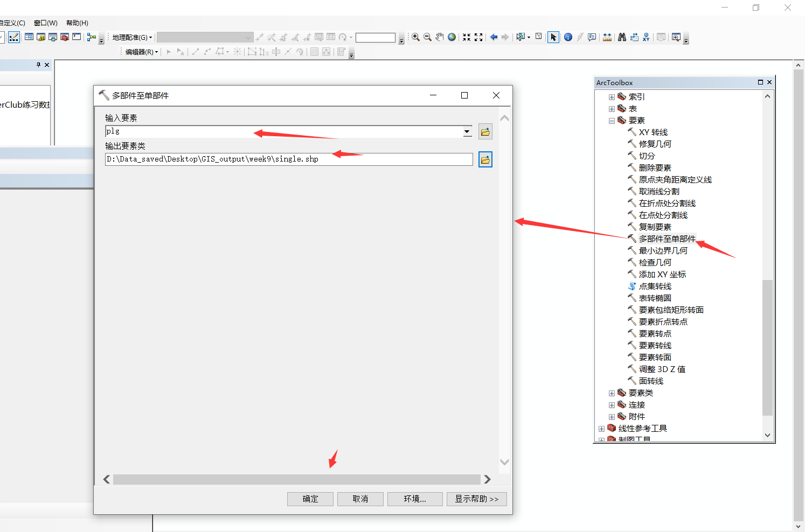805x532 pixels.
Task: Select the 多部件至单部件 tool in ArcToolbox
Action: pyautogui.click(x=667, y=239)
